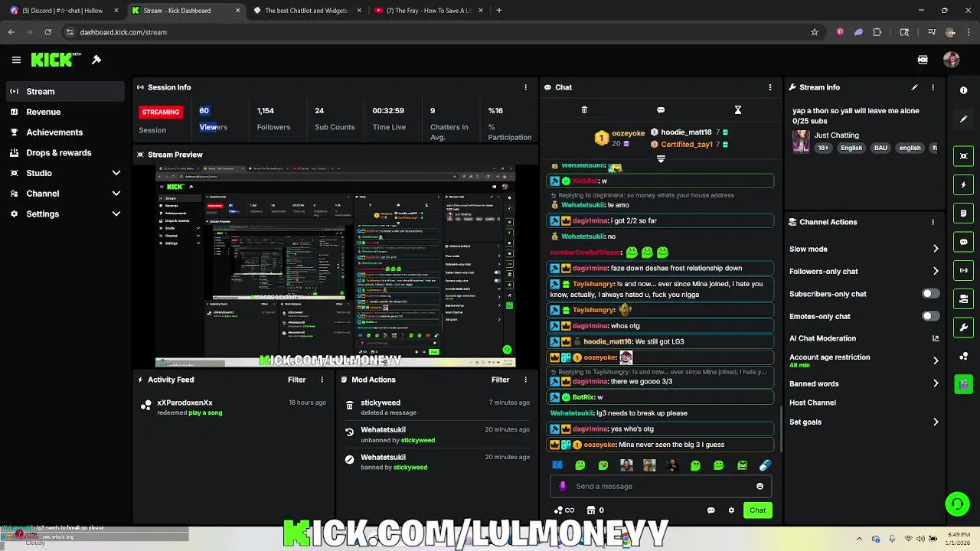This screenshot has width=980, height=551.
Task: Click the chat identity bubble beside gear
Action: point(711,510)
